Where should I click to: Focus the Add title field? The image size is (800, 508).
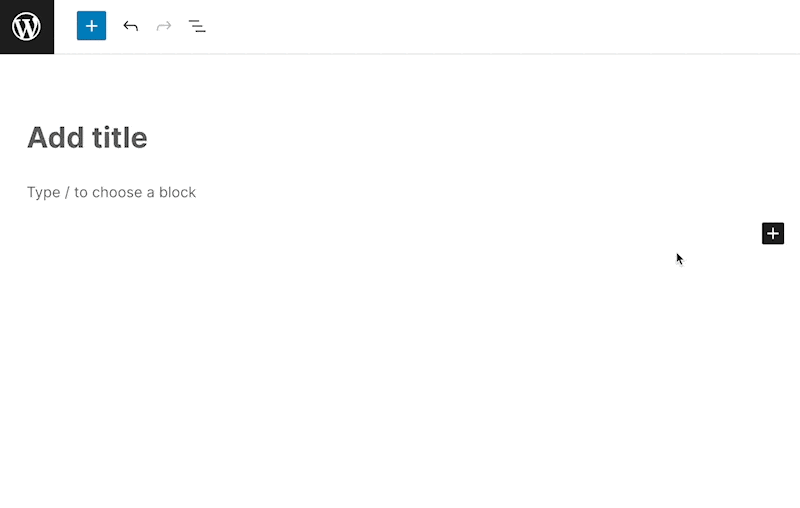87,138
